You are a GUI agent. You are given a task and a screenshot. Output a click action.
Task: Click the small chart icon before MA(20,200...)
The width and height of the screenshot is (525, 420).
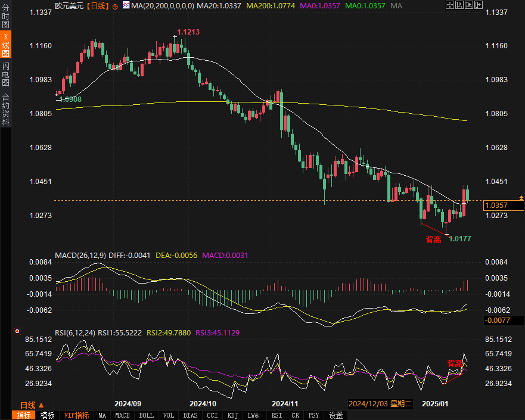click(x=125, y=6)
